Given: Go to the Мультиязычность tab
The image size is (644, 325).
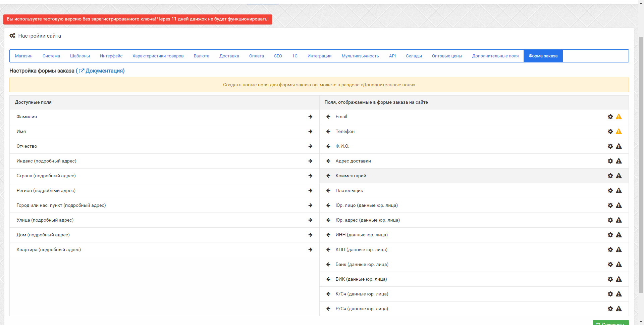Looking at the screenshot, I should [360, 56].
